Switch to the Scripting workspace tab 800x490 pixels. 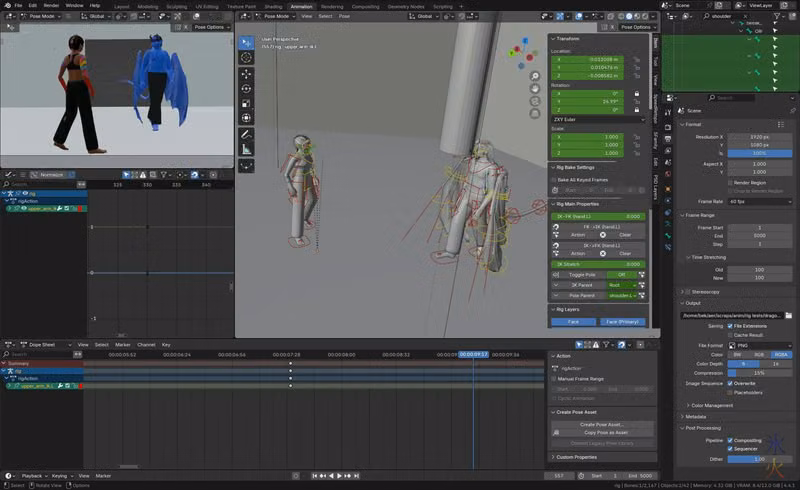(x=442, y=7)
